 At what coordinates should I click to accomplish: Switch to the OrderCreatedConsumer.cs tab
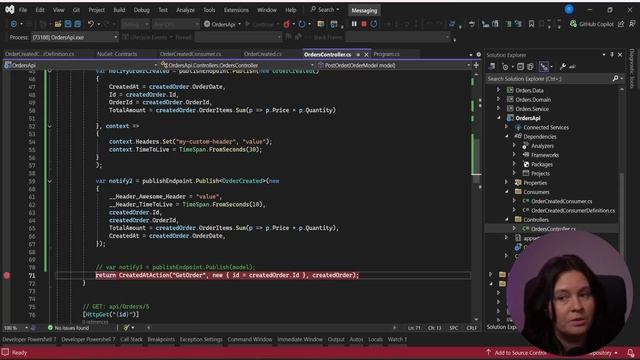[x=190, y=54]
